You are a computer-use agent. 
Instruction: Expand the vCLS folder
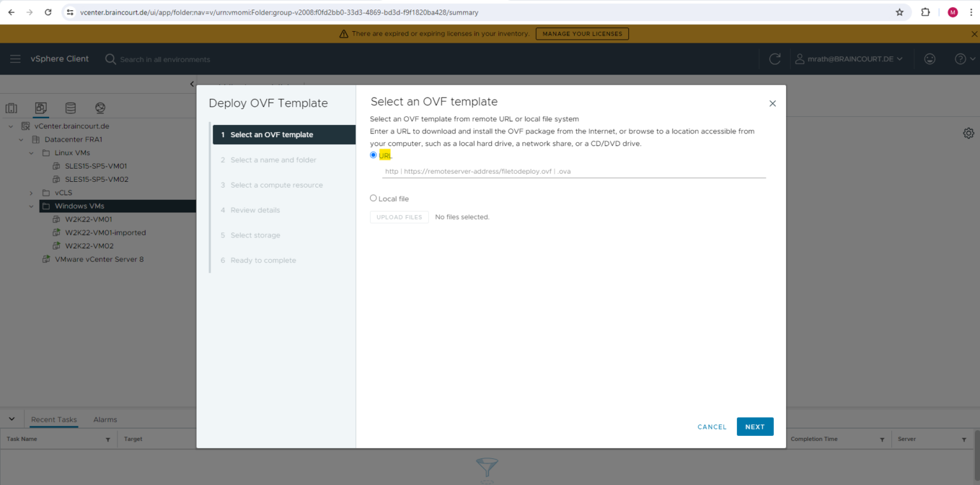31,192
